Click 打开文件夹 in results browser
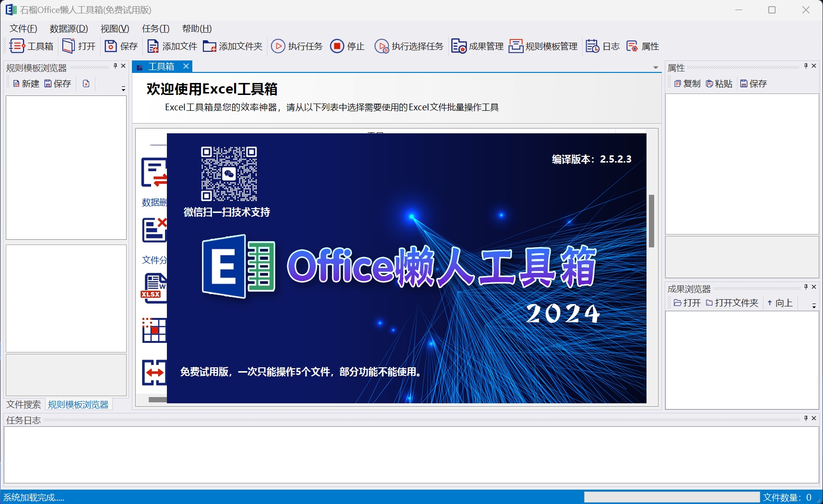 pyautogui.click(x=732, y=303)
